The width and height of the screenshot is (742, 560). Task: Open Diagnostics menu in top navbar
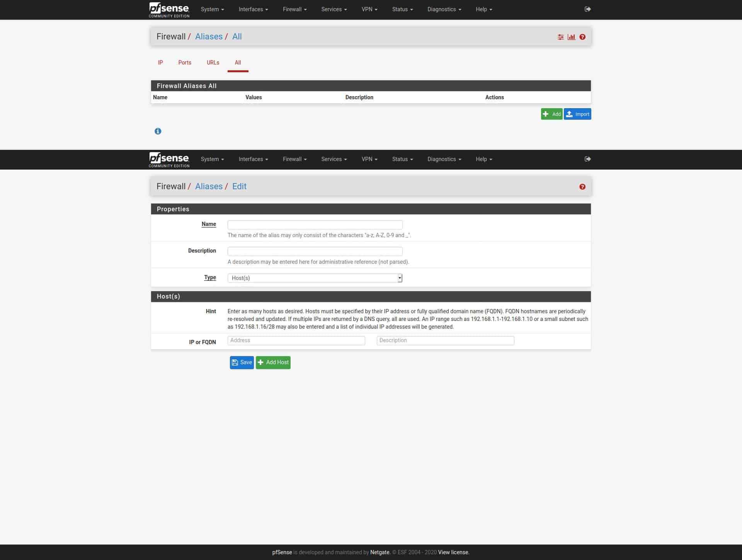pyautogui.click(x=444, y=9)
